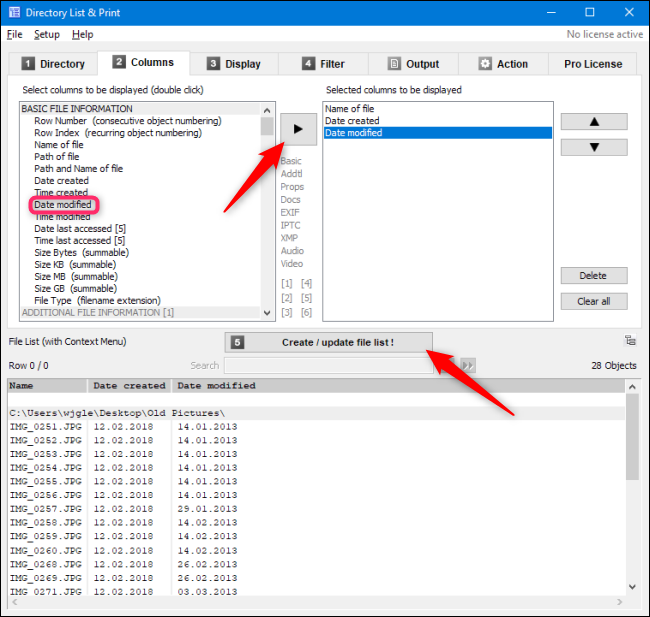Jump to Basic column group
Image resolution: width=650 pixels, height=617 pixels.
[291, 161]
